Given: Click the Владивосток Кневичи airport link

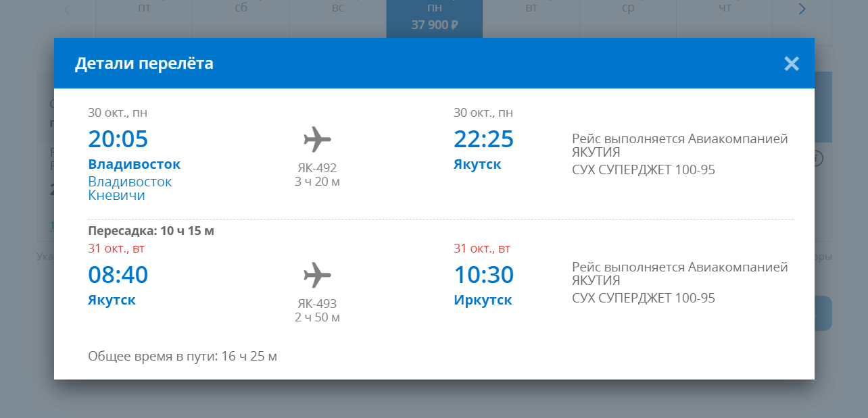Looking at the screenshot, I should coord(129,188).
